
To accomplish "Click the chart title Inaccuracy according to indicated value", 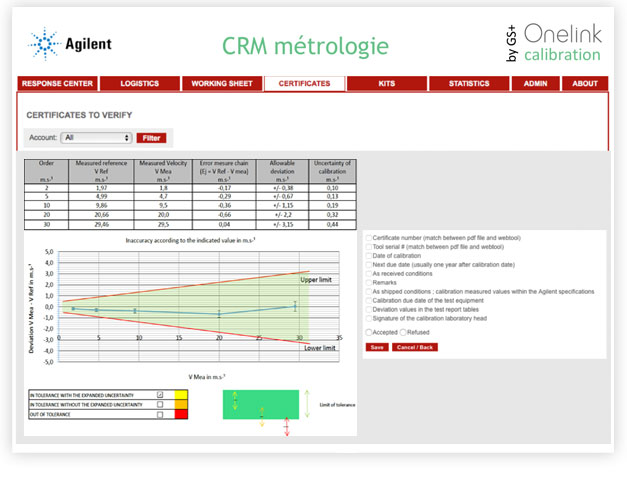I will coord(190,240).
